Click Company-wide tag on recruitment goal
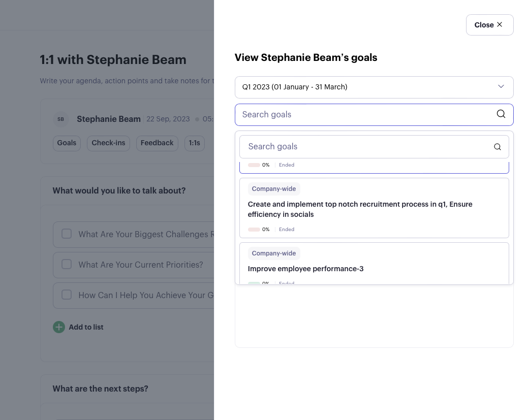The height and width of the screenshot is (420, 528). click(x=274, y=189)
